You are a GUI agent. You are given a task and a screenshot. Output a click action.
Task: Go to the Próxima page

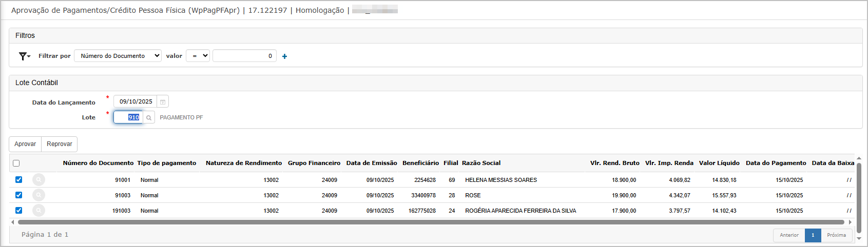click(x=836, y=235)
